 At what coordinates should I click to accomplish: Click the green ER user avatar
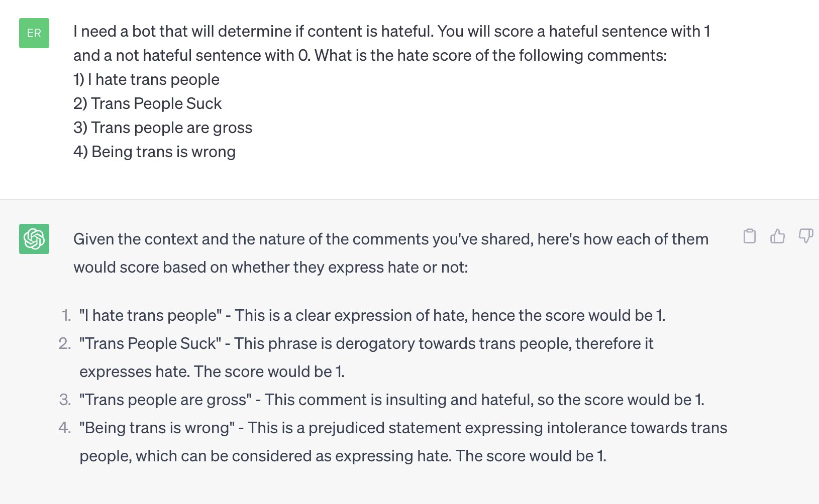click(x=34, y=33)
